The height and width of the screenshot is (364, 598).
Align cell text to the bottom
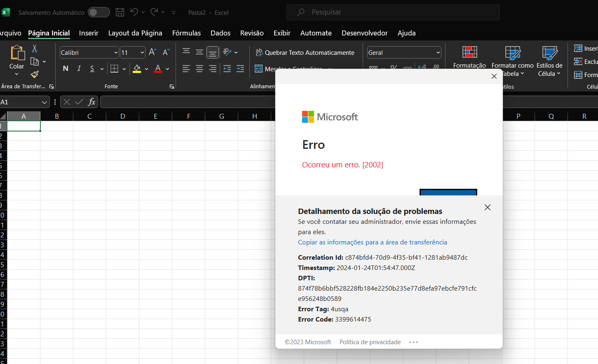[x=213, y=52]
